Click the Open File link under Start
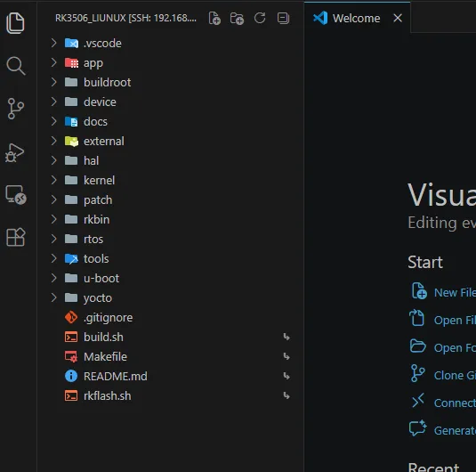 point(455,320)
